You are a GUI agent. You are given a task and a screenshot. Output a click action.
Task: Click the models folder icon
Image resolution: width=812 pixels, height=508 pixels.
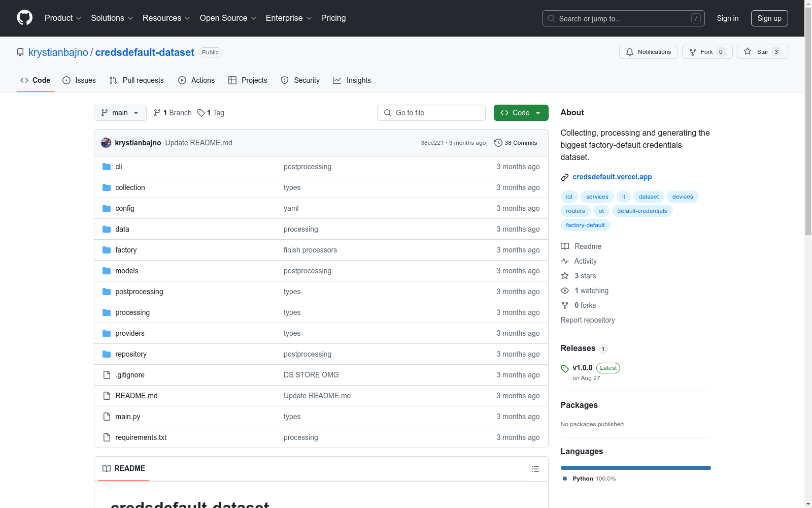coord(107,271)
